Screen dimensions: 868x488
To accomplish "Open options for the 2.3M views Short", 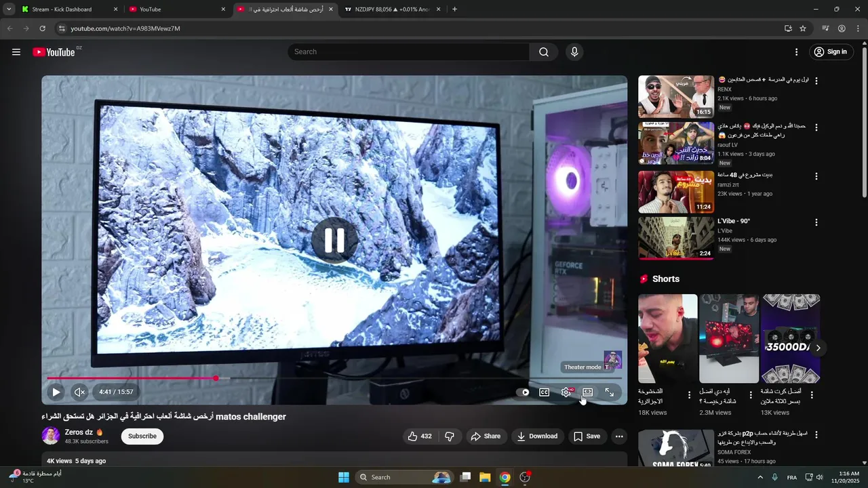I will coord(751,395).
